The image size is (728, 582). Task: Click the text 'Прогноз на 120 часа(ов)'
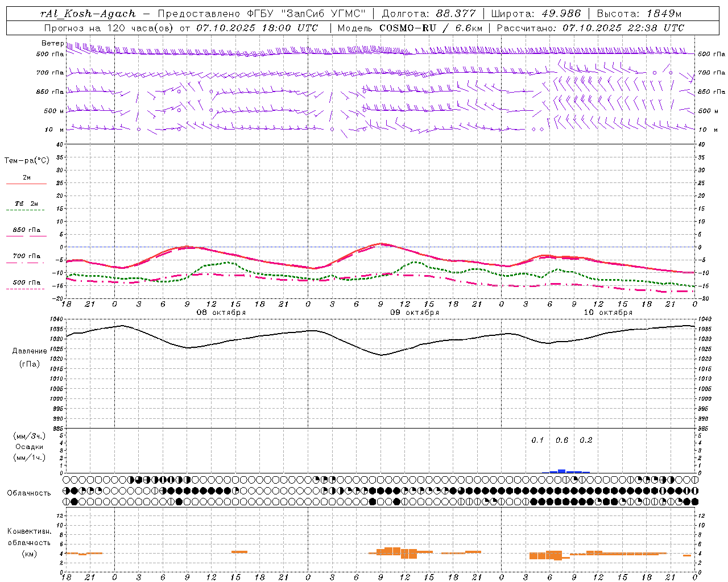109,28
